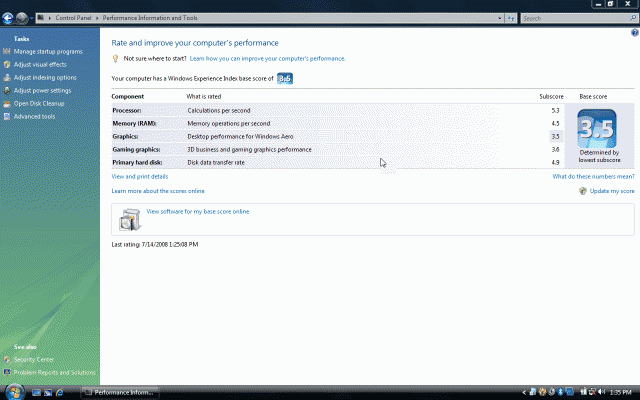The height and width of the screenshot is (400, 640).
Task: Open Learn more about the scores online
Action: (x=158, y=191)
